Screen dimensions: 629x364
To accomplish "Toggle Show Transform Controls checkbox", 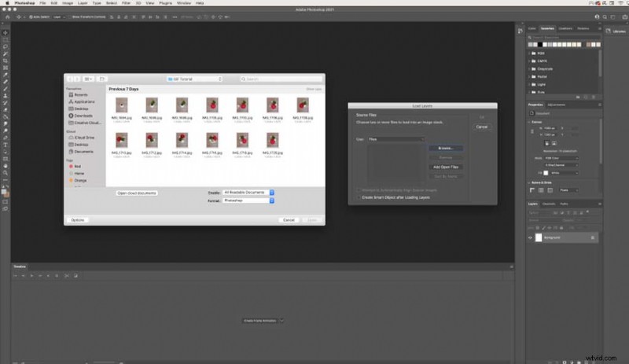I will point(69,17).
